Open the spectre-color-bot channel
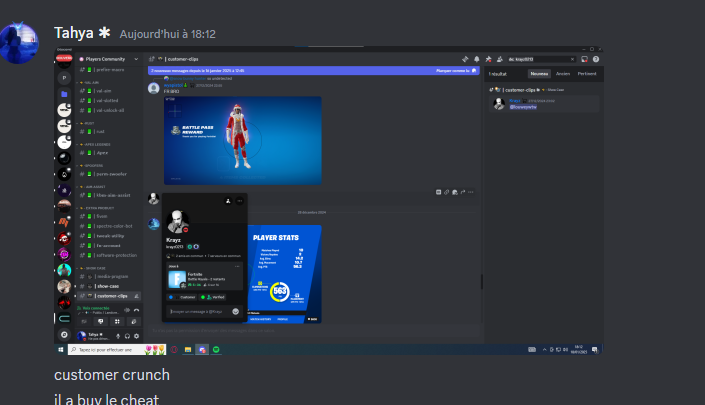705x405 pixels. coord(108,226)
